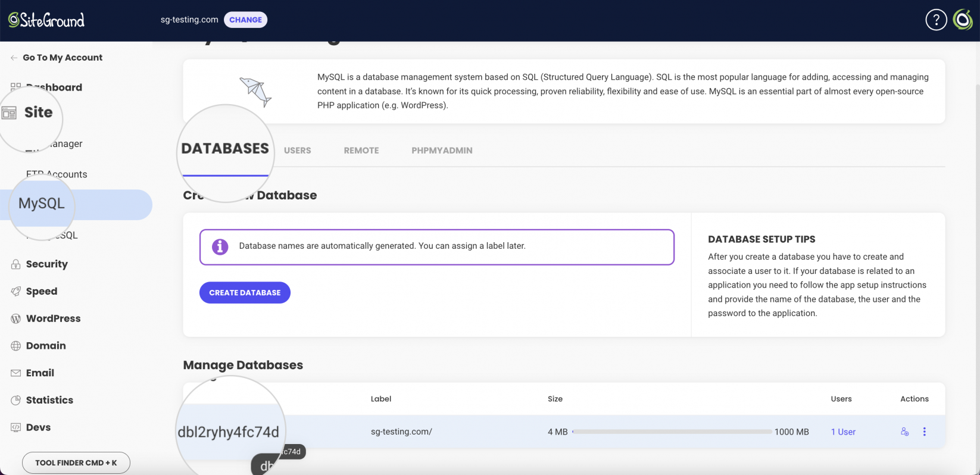
Task: Click the Actions column header
Action: click(x=915, y=399)
